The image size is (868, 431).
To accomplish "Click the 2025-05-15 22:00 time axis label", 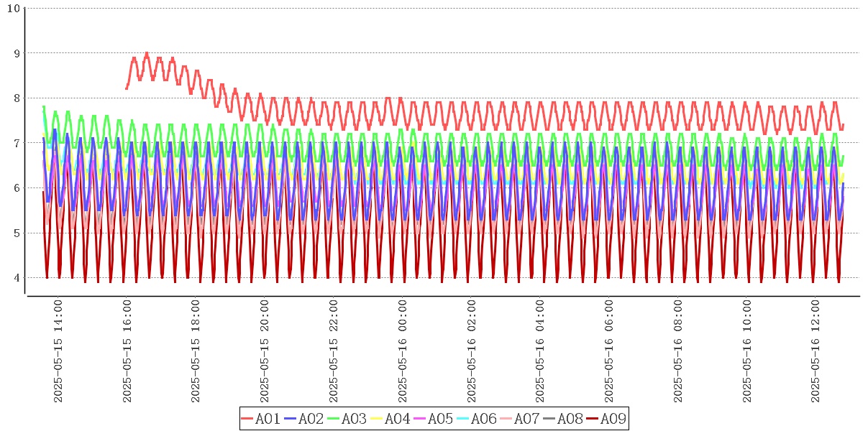I will pyautogui.click(x=334, y=352).
